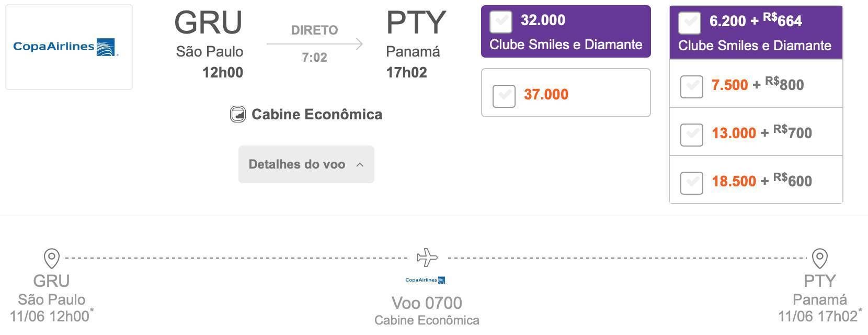
Task: Click the Cabine Econômica label
Action: 316,114
